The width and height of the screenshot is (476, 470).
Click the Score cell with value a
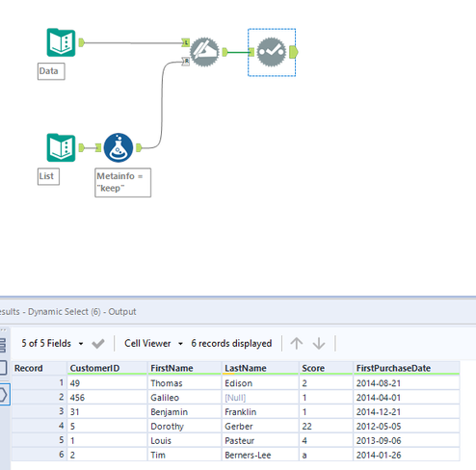326,455
